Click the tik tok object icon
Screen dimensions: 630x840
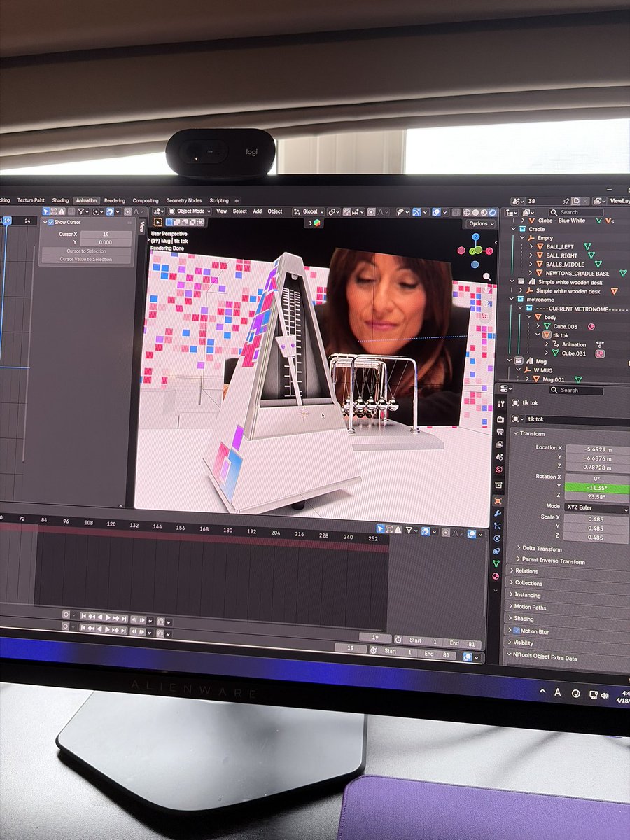547,335
